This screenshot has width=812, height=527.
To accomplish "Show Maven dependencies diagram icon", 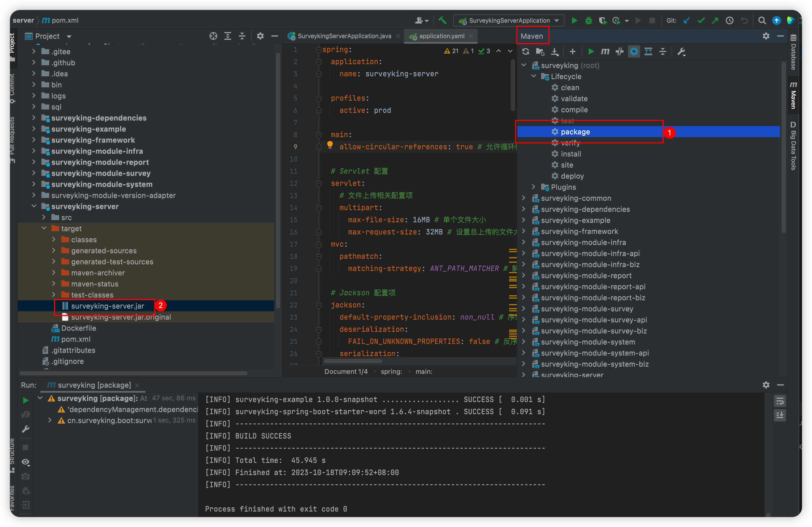I will click(x=648, y=51).
